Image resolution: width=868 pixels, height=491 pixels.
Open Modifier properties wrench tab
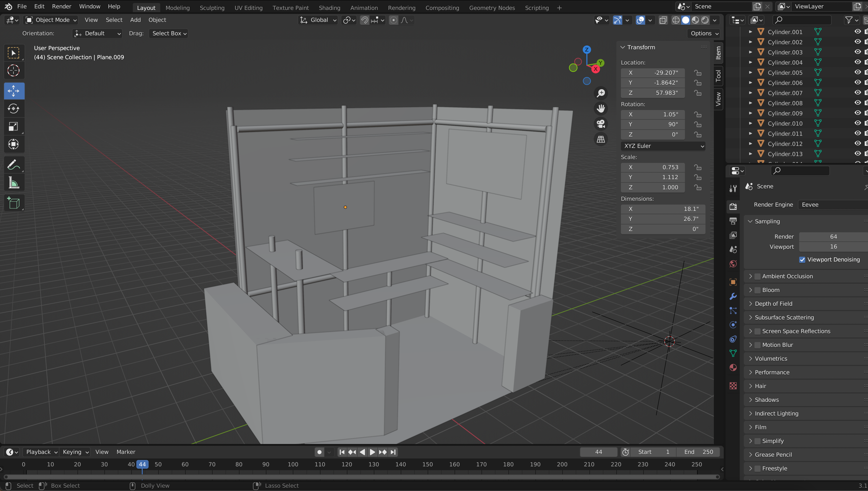(733, 296)
